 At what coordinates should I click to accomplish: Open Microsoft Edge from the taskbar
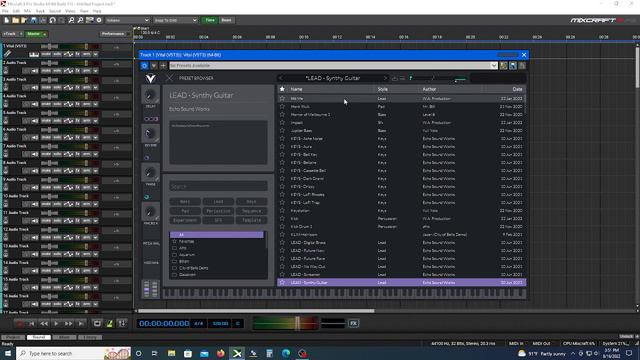click(x=286, y=353)
